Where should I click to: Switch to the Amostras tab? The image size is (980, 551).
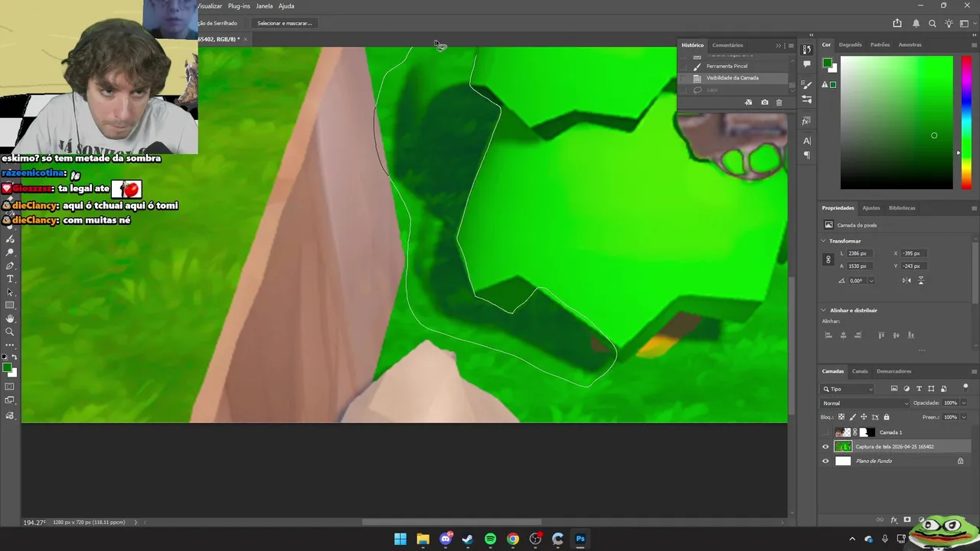coord(910,44)
